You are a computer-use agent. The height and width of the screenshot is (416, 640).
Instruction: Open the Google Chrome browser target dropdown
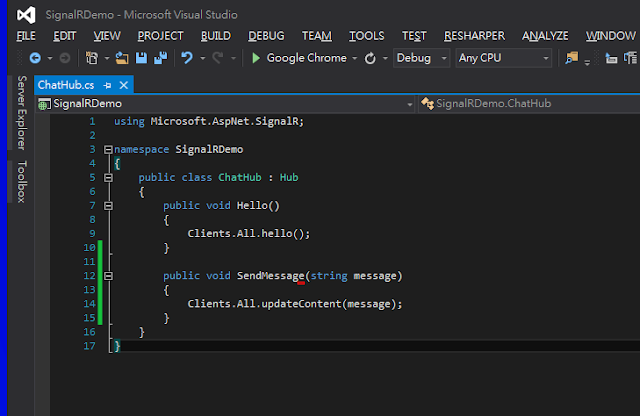click(355, 58)
